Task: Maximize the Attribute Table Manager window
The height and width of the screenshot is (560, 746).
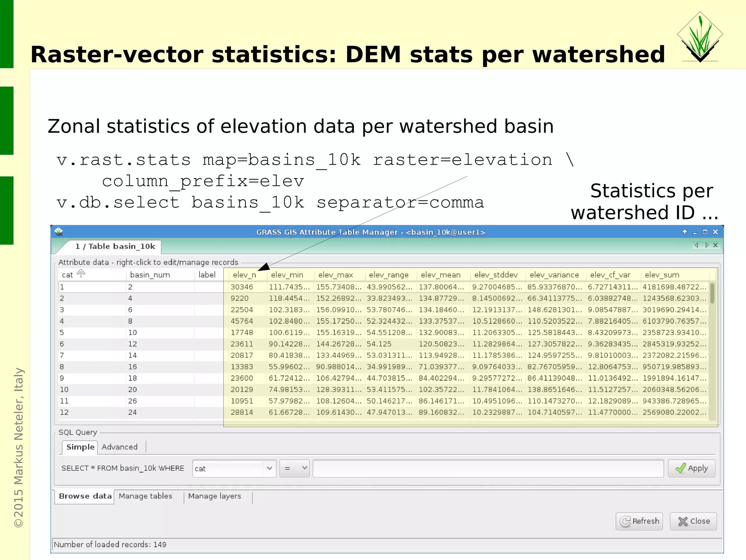Action: [705, 232]
